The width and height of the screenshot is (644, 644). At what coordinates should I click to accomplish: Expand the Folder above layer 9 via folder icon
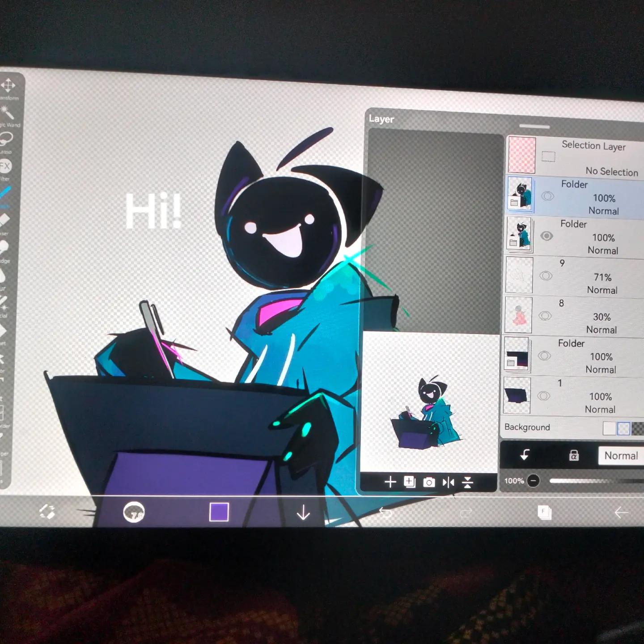(x=513, y=243)
